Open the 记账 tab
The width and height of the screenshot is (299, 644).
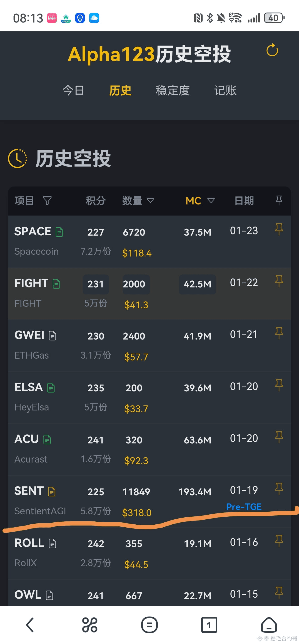[225, 90]
